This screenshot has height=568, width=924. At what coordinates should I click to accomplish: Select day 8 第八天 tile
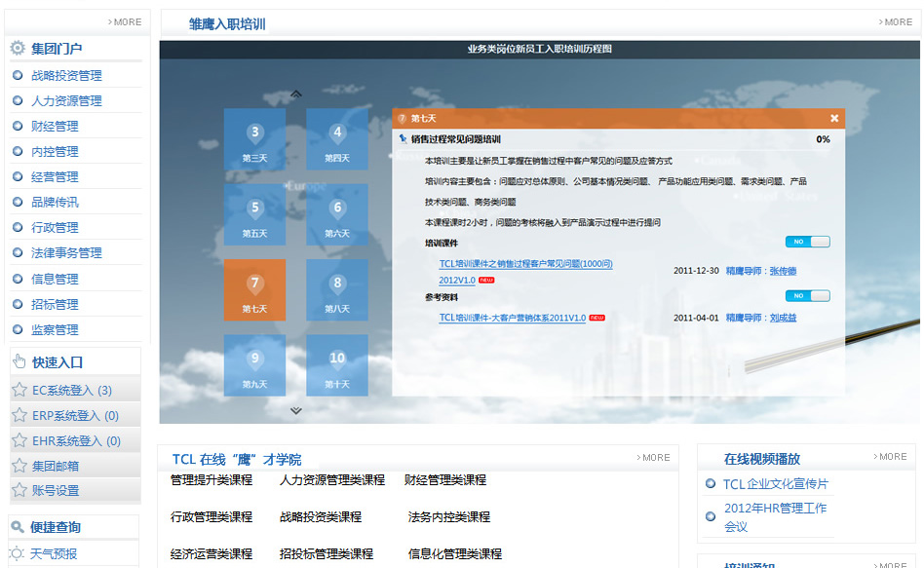point(337,290)
